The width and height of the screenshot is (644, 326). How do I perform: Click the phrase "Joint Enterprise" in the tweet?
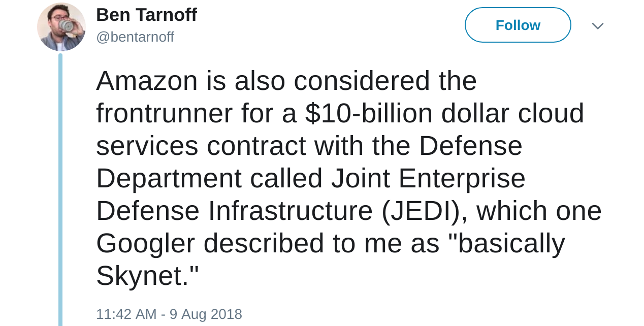tap(428, 178)
